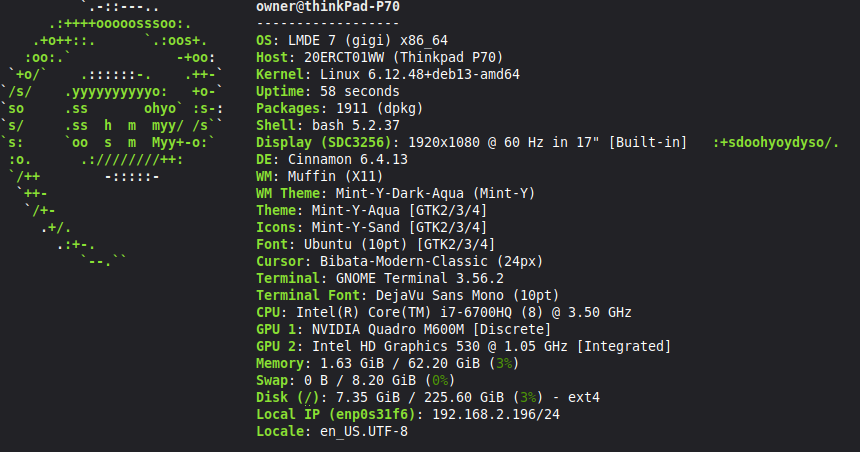This screenshot has width=860, height=452.
Task: Click the Terminal Font line
Action: pyautogui.click(x=407, y=295)
